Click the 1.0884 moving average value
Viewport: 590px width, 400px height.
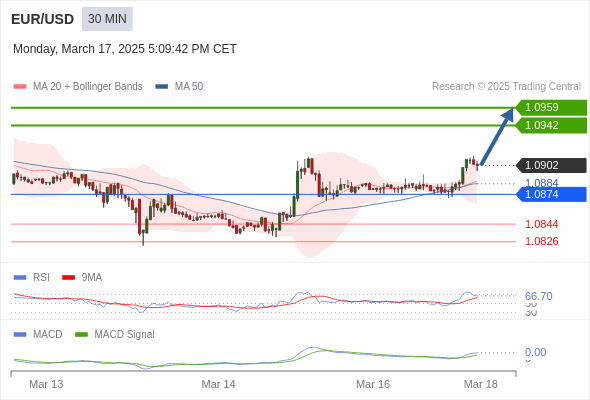coord(541,183)
